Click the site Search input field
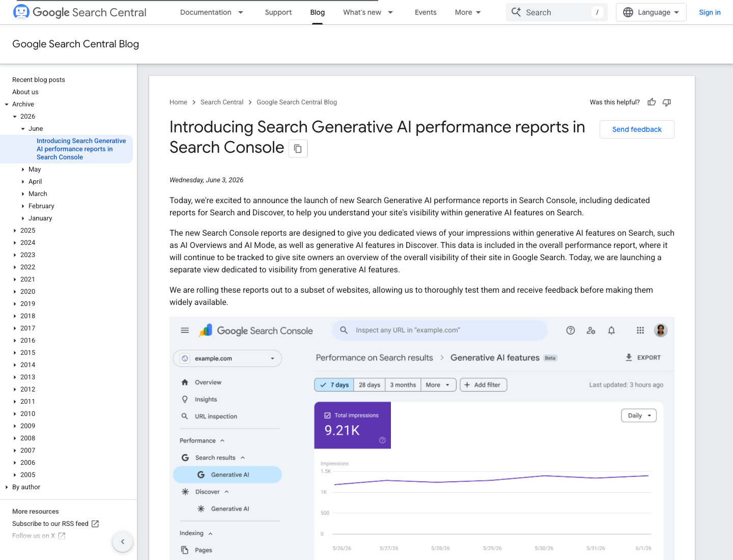The image size is (733, 560). tap(557, 12)
